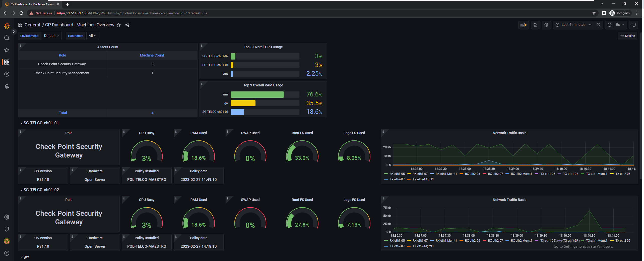Select the POL-TELCO-MAESTRO policy value for SG-TELCO-ch01-01

(x=147, y=180)
